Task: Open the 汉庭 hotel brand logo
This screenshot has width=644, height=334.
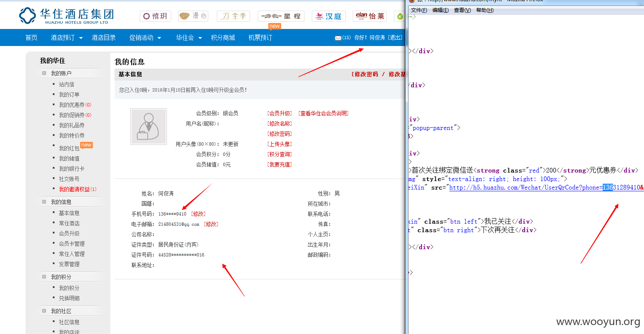Action: pyautogui.click(x=329, y=16)
